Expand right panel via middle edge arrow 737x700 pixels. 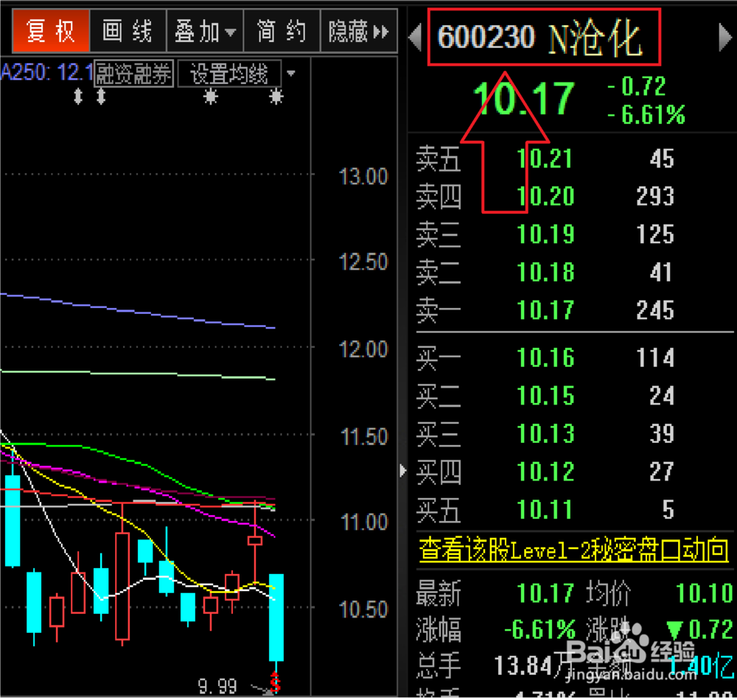402,469
